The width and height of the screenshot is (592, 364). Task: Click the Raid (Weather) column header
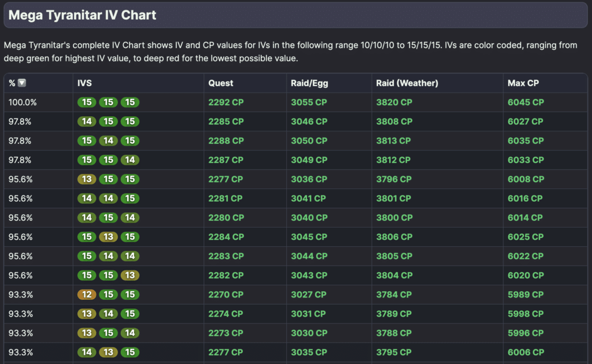pyautogui.click(x=407, y=83)
